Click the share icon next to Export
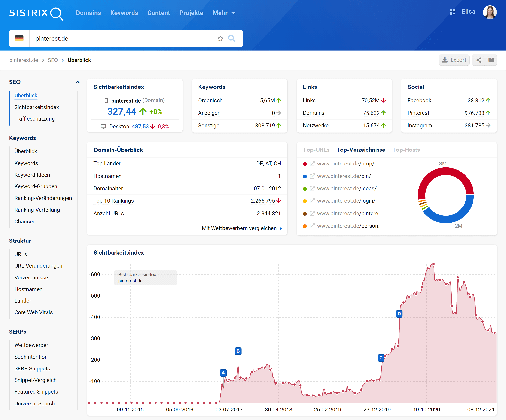The width and height of the screenshot is (506, 420). 479,60
